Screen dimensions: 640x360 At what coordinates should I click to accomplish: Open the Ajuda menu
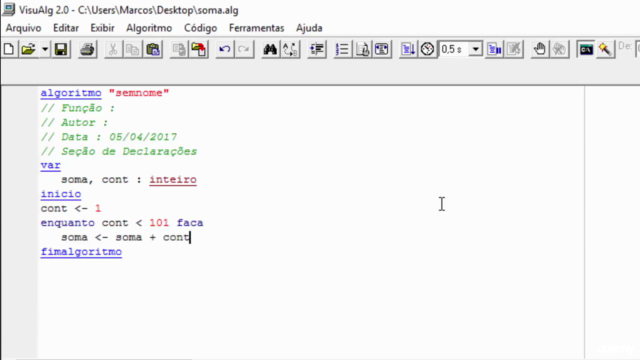309,28
